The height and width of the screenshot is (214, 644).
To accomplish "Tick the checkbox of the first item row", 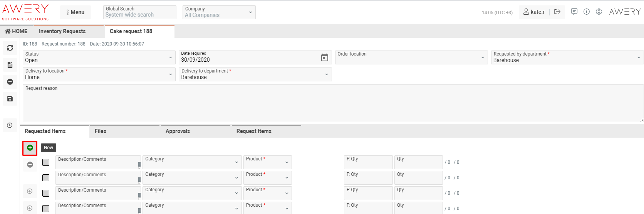I will pyautogui.click(x=46, y=162).
